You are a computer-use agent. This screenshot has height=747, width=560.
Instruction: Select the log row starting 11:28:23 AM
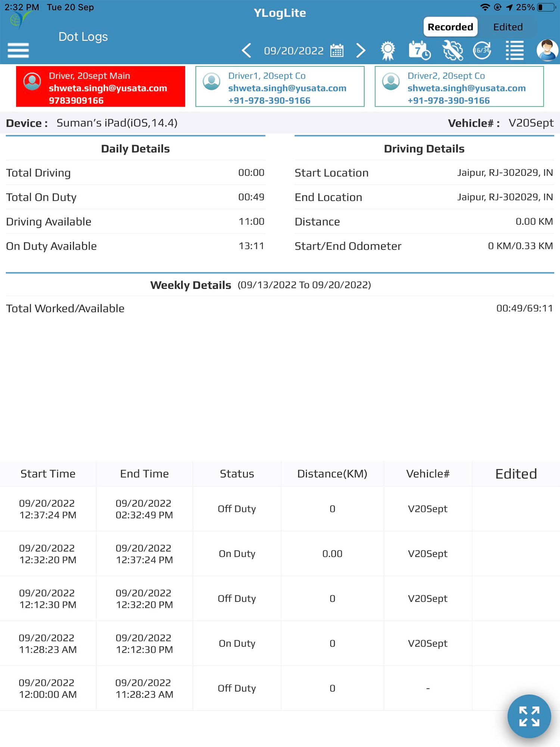pyautogui.click(x=280, y=643)
